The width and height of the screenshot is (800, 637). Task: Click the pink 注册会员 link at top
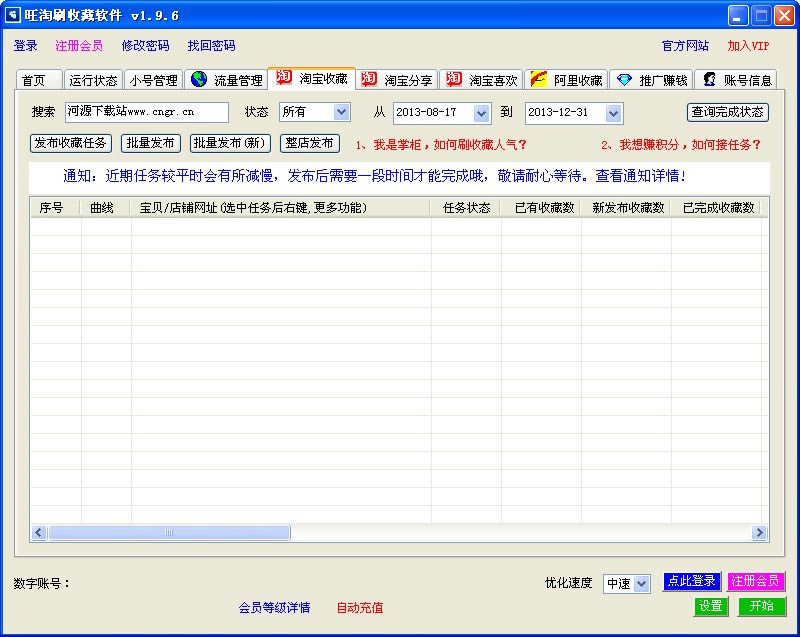click(79, 46)
